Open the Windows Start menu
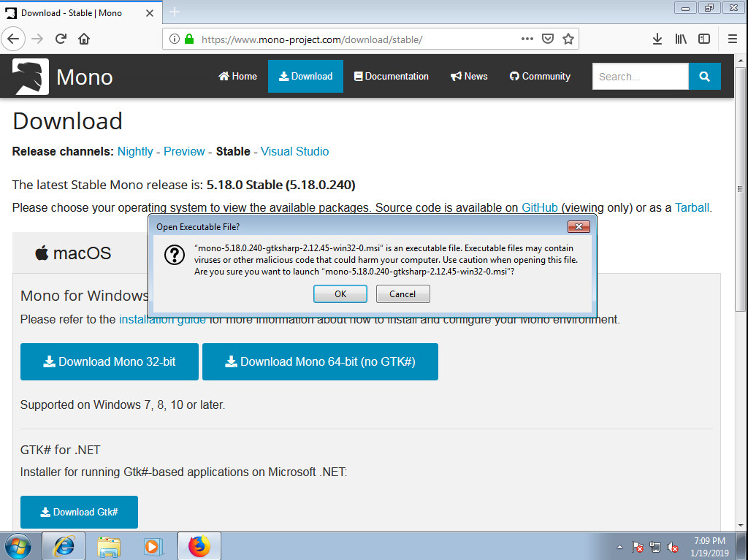 tap(18, 547)
